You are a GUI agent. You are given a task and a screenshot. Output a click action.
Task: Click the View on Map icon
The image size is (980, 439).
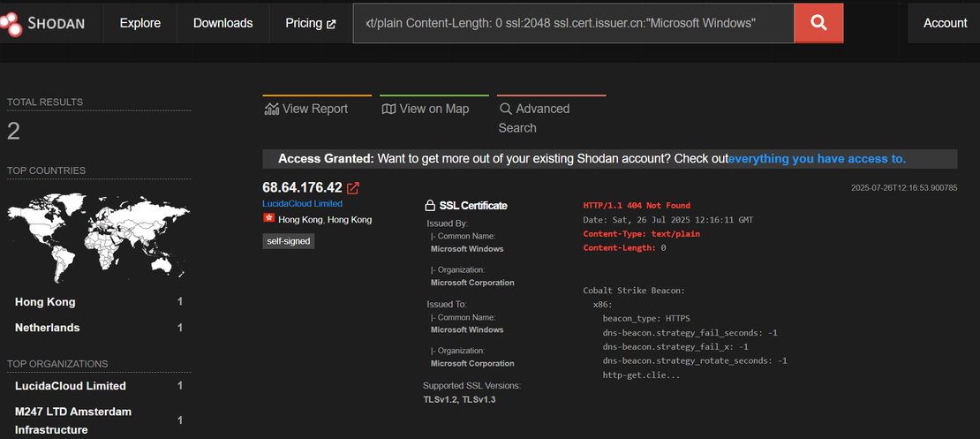pos(388,109)
